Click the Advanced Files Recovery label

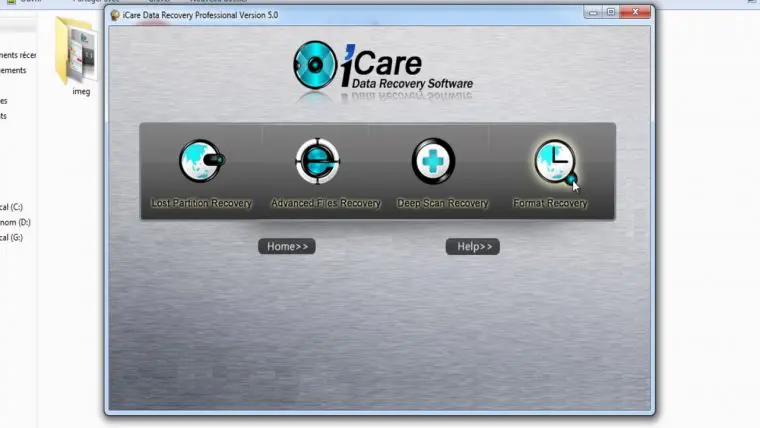pyautogui.click(x=326, y=203)
